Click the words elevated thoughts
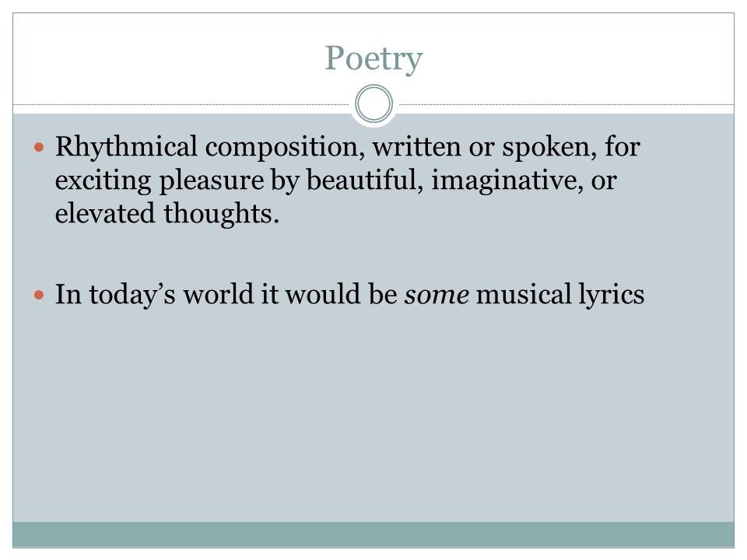Screen dimensions: 747x560 [167, 213]
